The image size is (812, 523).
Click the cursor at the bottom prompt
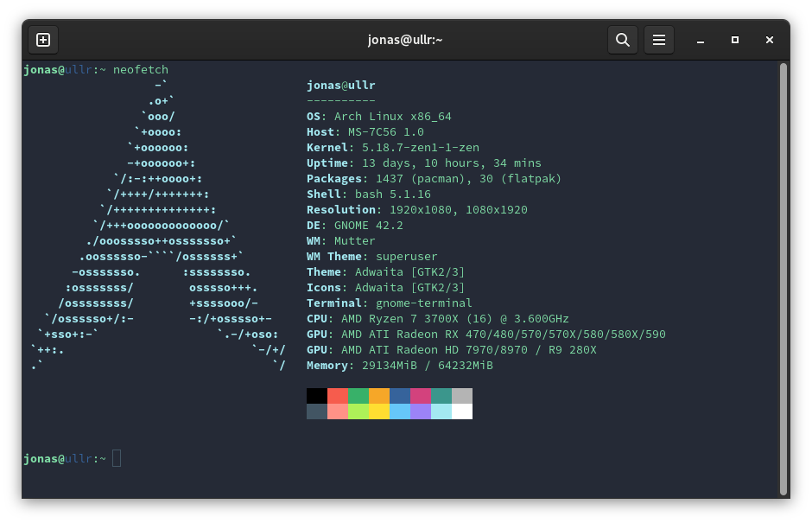tap(117, 458)
